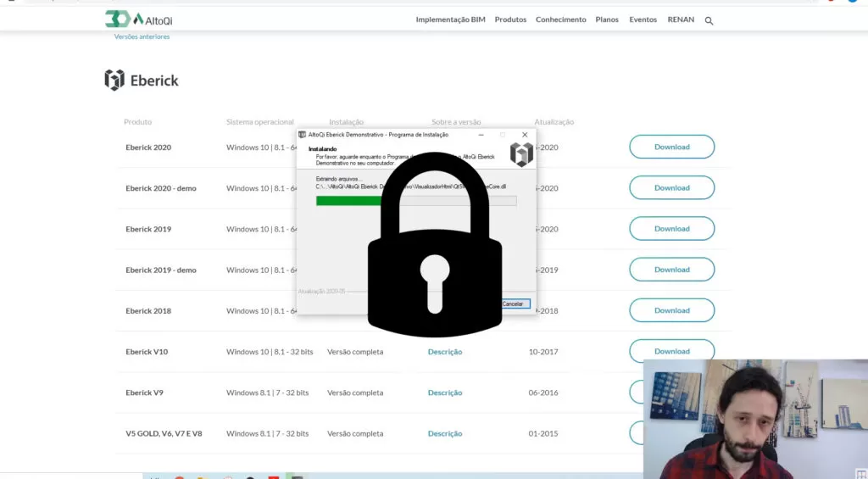The image size is (868, 479).
Task: Open the Produtos menu
Action: tap(510, 19)
